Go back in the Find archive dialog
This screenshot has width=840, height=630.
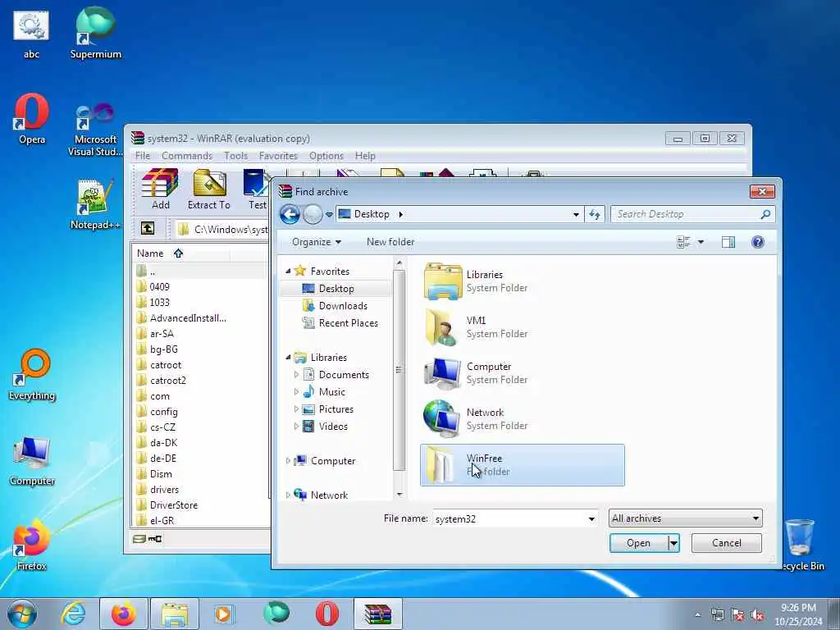[290, 214]
